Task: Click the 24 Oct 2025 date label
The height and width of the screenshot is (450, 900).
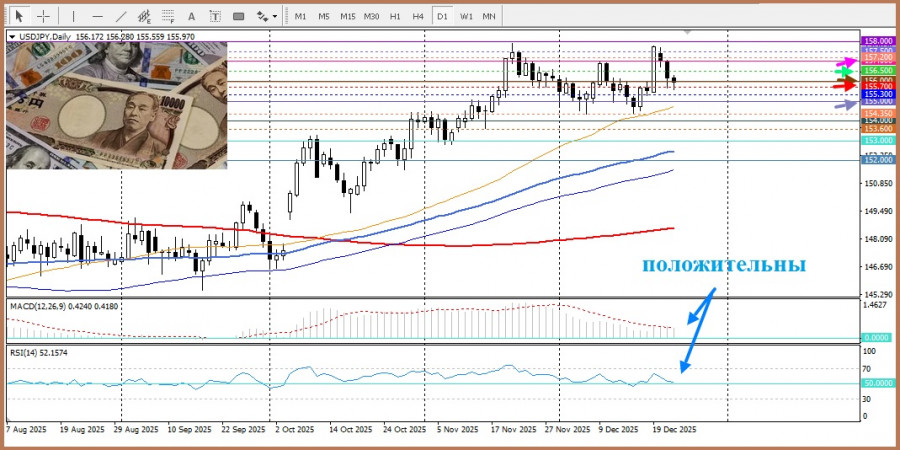Action: pyautogui.click(x=405, y=429)
